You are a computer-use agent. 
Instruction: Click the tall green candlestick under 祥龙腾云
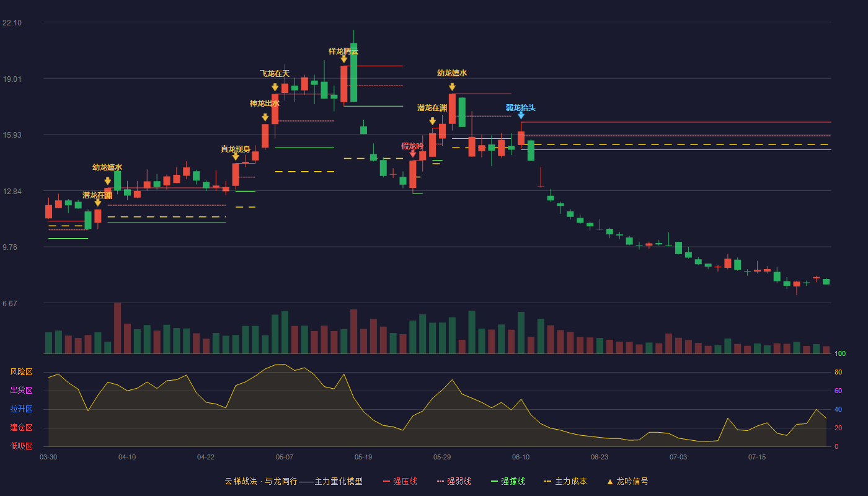tap(353, 72)
